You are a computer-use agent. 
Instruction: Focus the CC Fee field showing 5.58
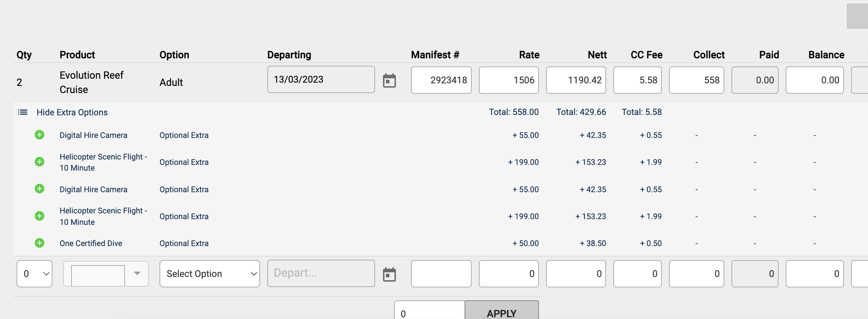click(637, 80)
